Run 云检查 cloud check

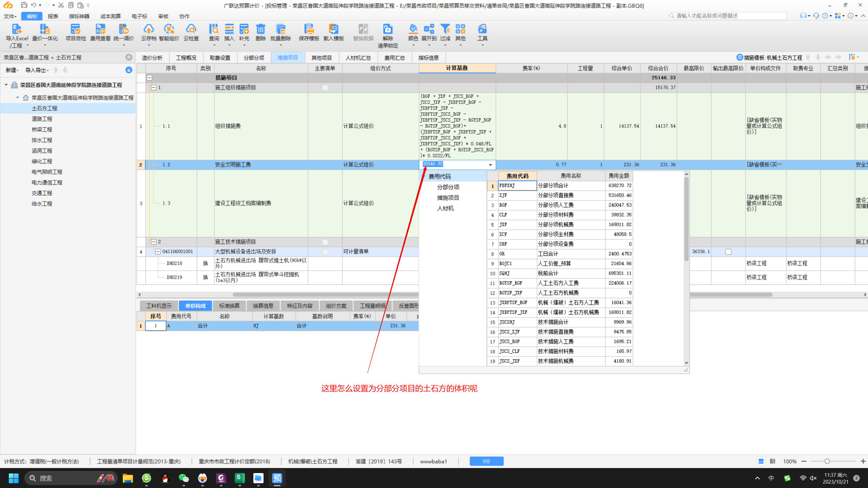(191, 33)
